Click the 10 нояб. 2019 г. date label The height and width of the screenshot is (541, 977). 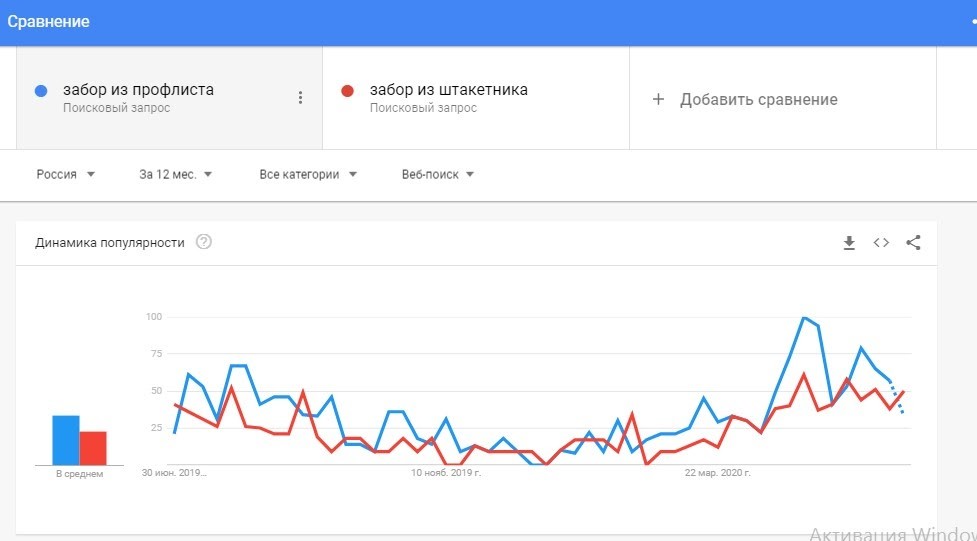tap(445, 472)
